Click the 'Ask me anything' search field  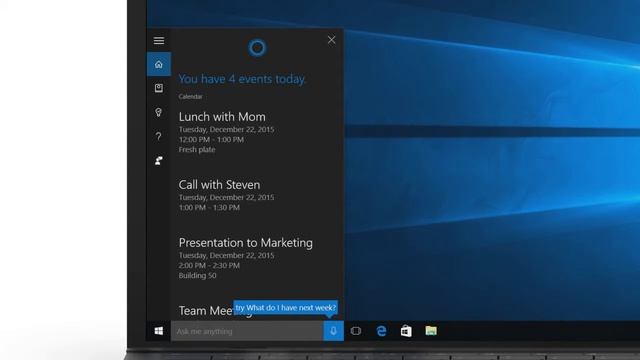click(247, 331)
